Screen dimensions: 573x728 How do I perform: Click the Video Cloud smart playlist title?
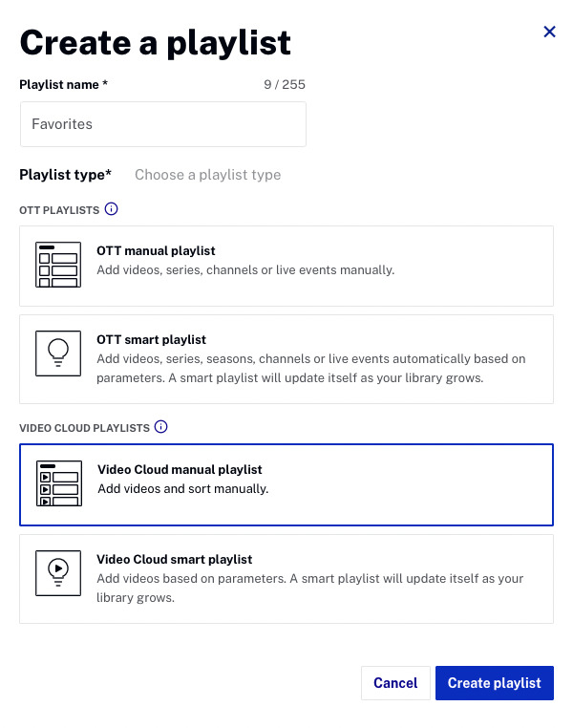(x=175, y=559)
